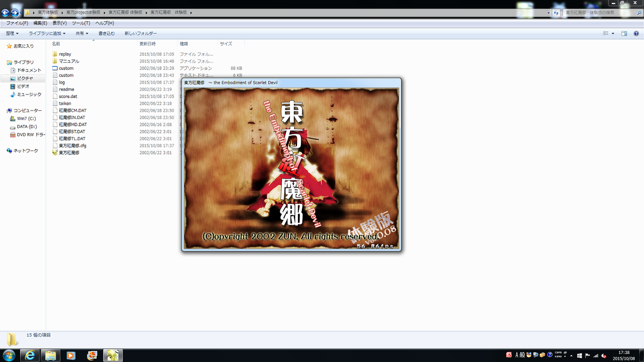This screenshot has width=644, height=362.
Task: Select ライブラリ in the navigation pane
Action: (24, 62)
